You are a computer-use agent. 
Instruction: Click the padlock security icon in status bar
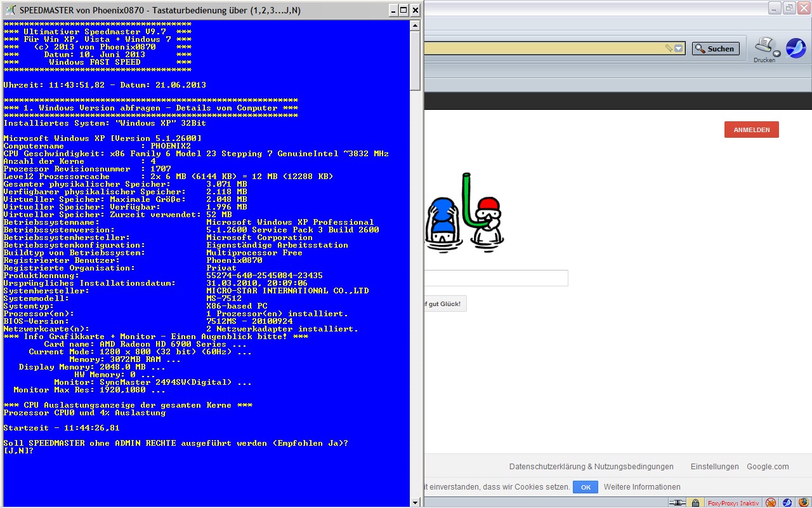pos(696,502)
